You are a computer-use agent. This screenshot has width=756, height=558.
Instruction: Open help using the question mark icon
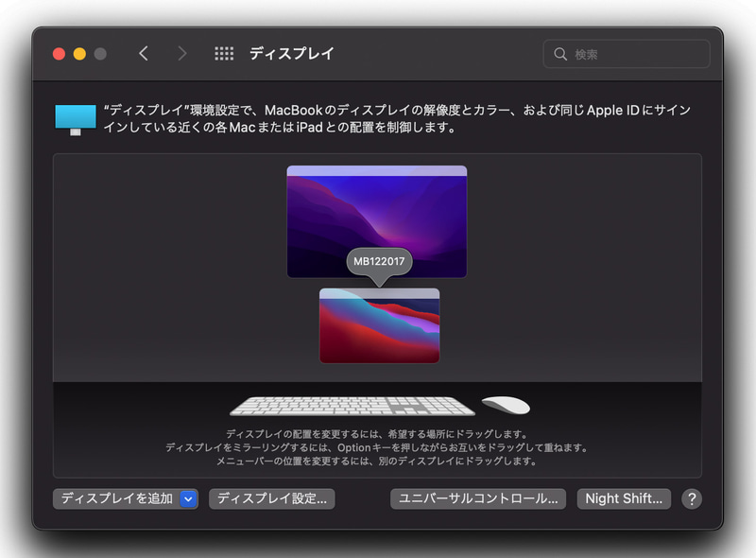point(693,498)
